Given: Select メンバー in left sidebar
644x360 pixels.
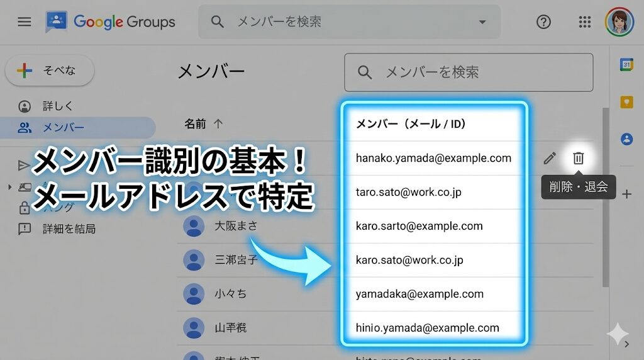Looking at the screenshot, I should tap(63, 128).
